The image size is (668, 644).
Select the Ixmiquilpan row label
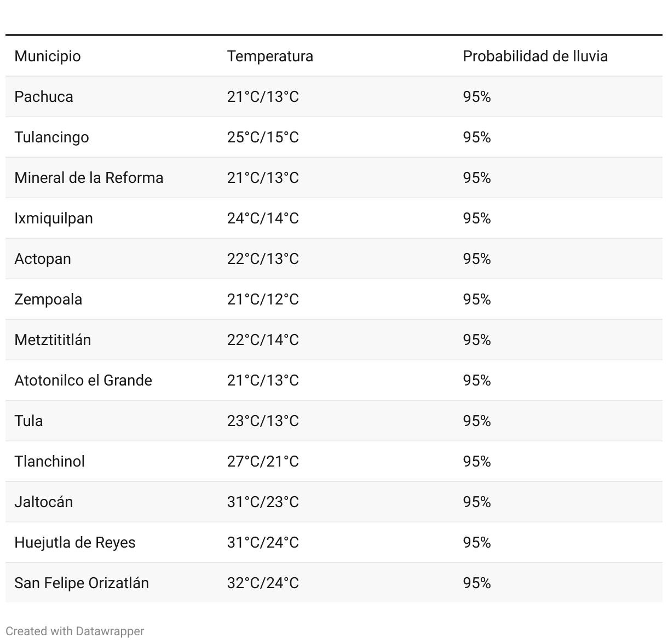[x=54, y=219]
